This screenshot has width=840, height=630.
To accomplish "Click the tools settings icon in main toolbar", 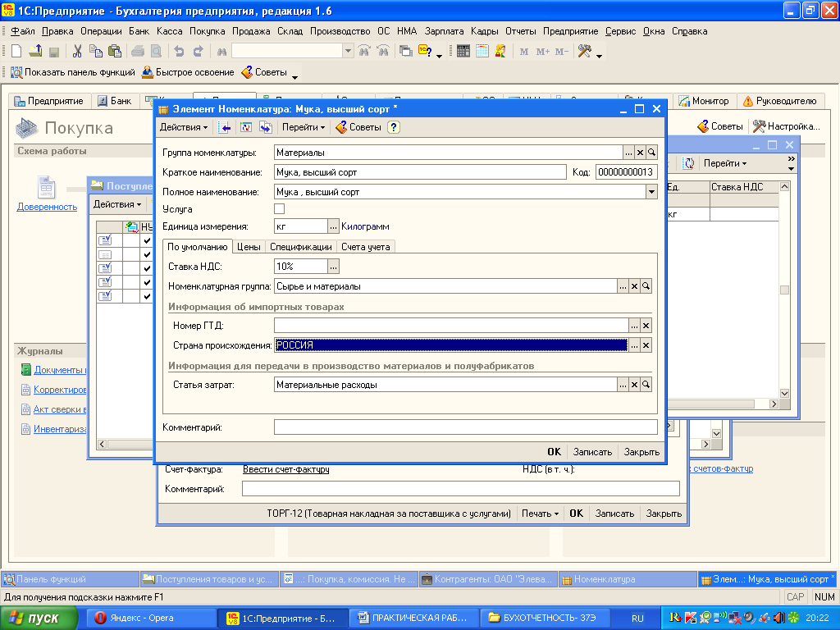I will pyautogui.click(x=584, y=52).
